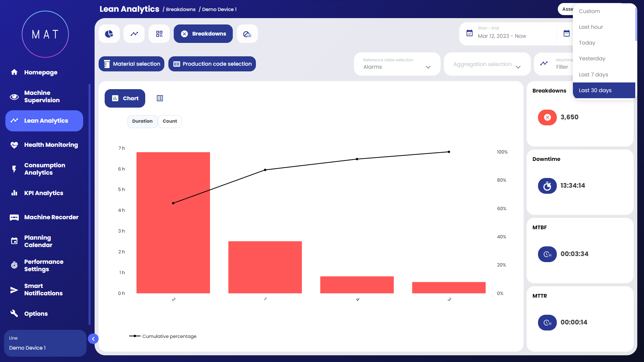Open the pie chart view icon

(109, 34)
